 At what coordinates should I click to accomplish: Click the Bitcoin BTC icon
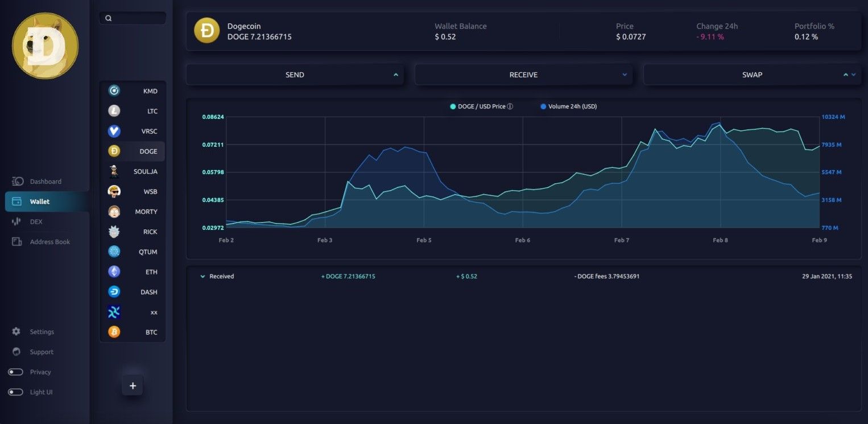pyautogui.click(x=114, y=332)
